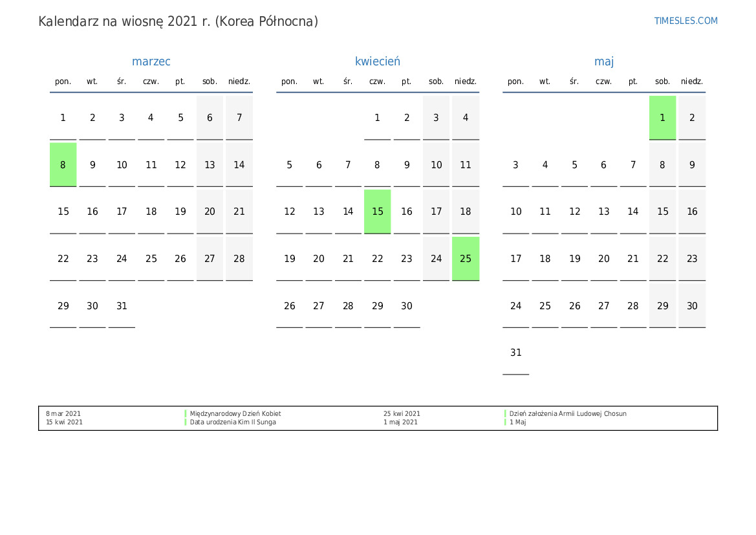Screen dimensions: 756x535
Task: Click May 20 date cell
Action: coord(603,259)
